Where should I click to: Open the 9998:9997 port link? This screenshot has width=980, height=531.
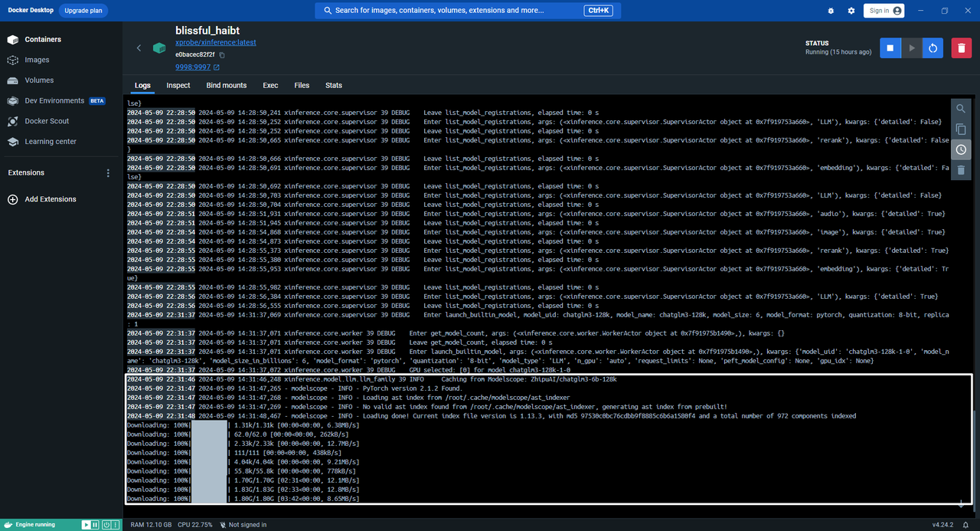(193, 67)
